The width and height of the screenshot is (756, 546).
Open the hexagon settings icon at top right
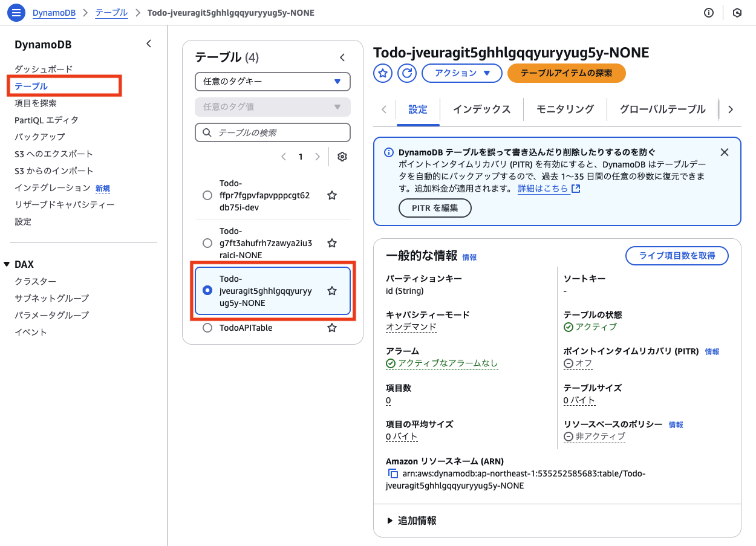(737, 13)
